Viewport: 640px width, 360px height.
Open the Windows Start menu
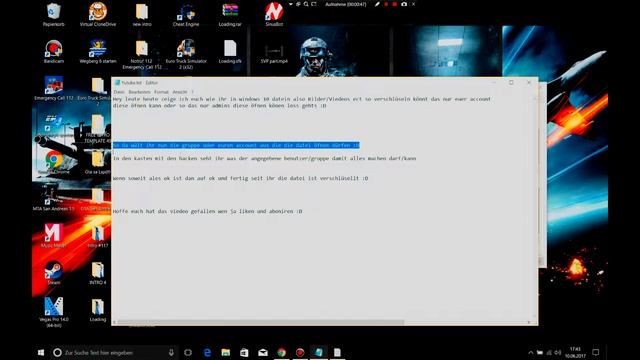coord(41,352)
